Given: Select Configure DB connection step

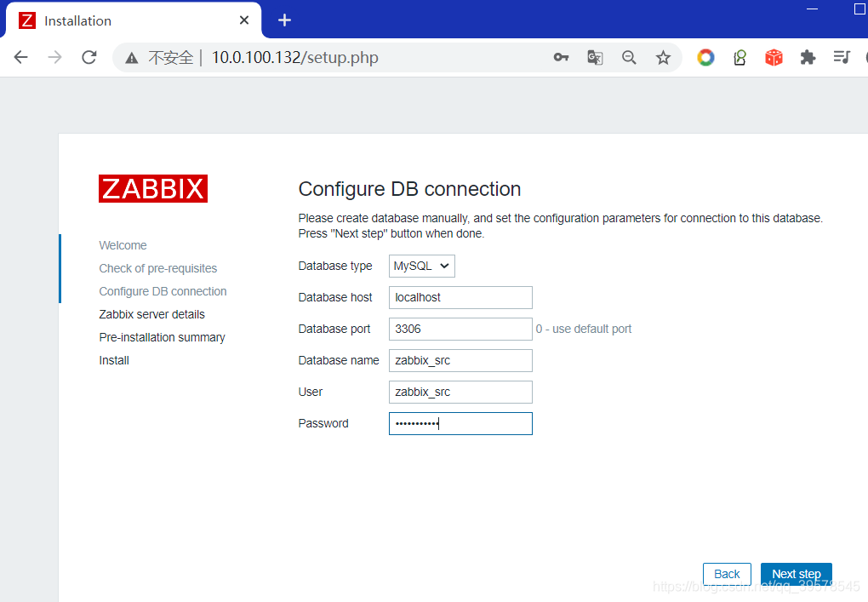Looking at the screenshot, I should tap(163, 291).
